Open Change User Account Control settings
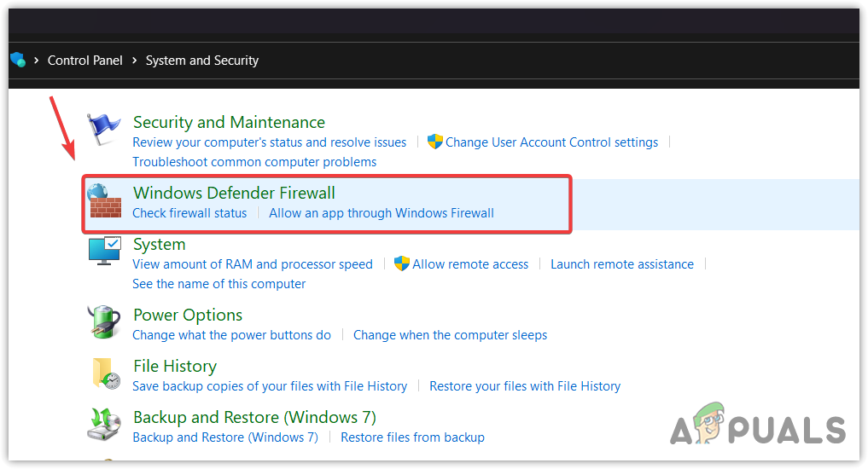This screenshot has height=469, width=868. click(551, 142)
